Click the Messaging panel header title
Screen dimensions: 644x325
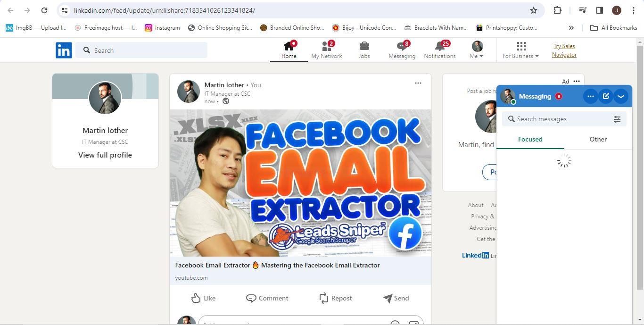535,96
